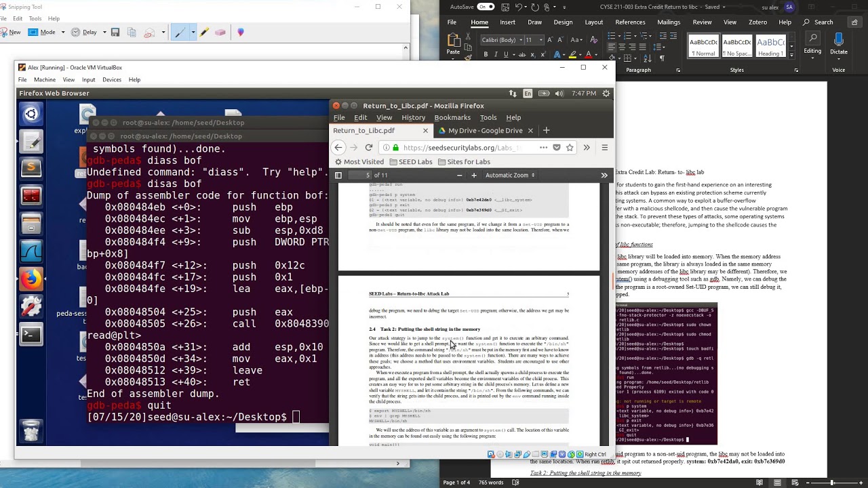The height and width of the screenshot is (488, 868).
Task: Click the back arrow in Firefox
Action: (x=338, y=148)
